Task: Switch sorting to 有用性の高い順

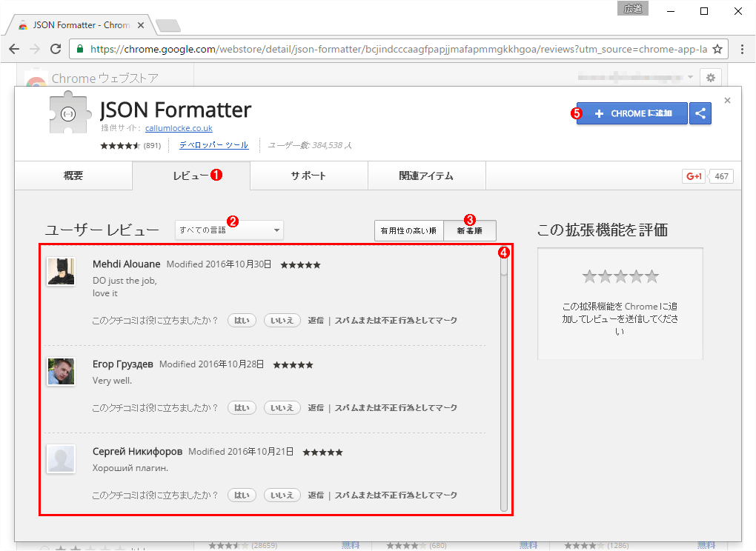Action: (x=409, y=230)
